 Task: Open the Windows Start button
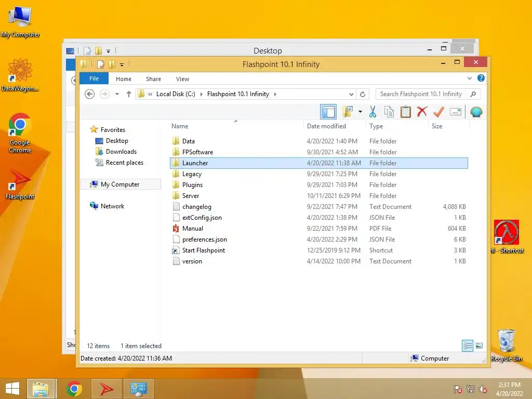pos(12,389)
